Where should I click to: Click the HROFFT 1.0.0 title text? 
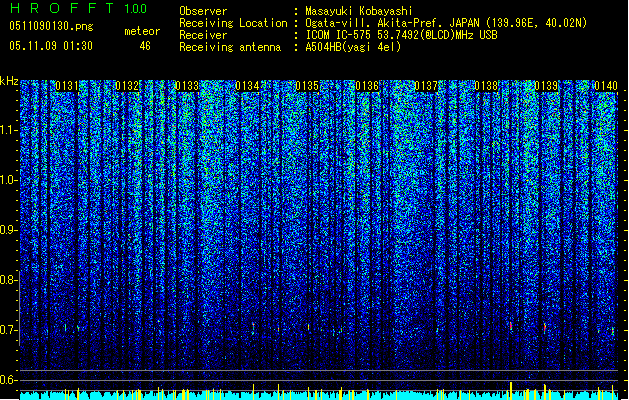pos(78,8)
